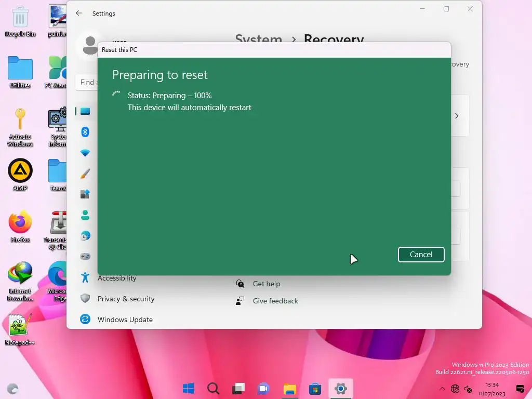
Task: Open System Information desktop shortcut
Action: click(57, 127)
